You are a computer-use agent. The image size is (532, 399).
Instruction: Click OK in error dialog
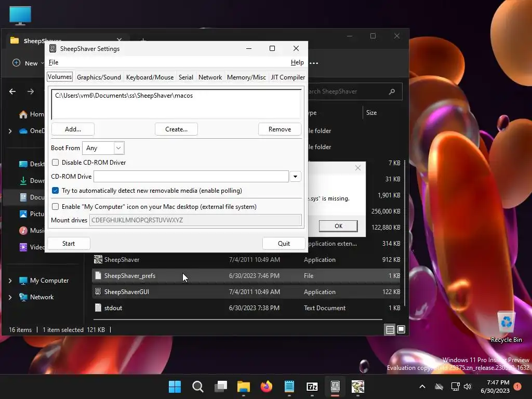tap(338, 226)
